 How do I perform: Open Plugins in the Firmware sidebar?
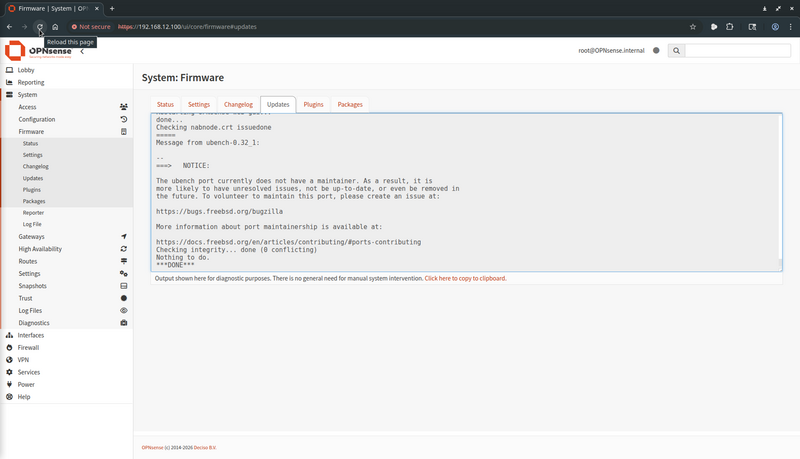[32, 189]
